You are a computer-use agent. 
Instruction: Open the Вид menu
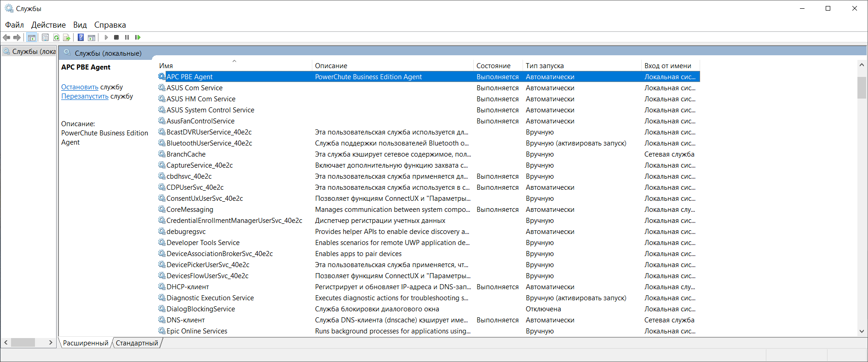(x=80, y=25)
